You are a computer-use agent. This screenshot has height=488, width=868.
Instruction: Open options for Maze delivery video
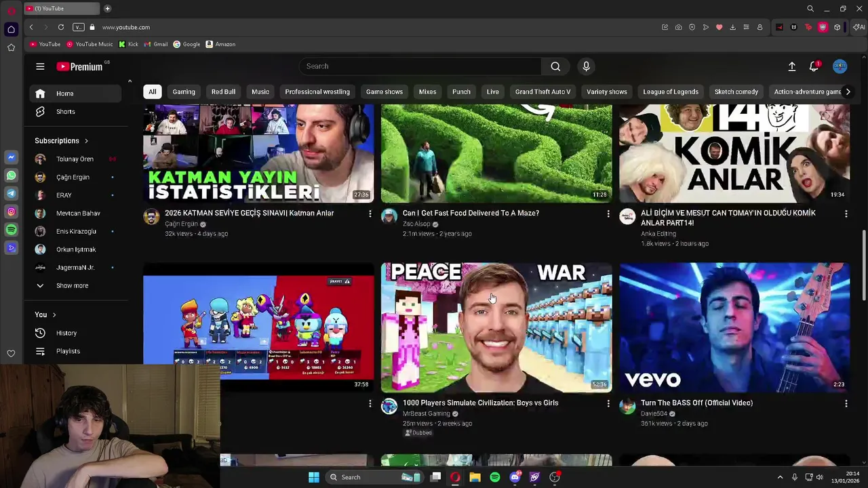(x=608, y=213)
